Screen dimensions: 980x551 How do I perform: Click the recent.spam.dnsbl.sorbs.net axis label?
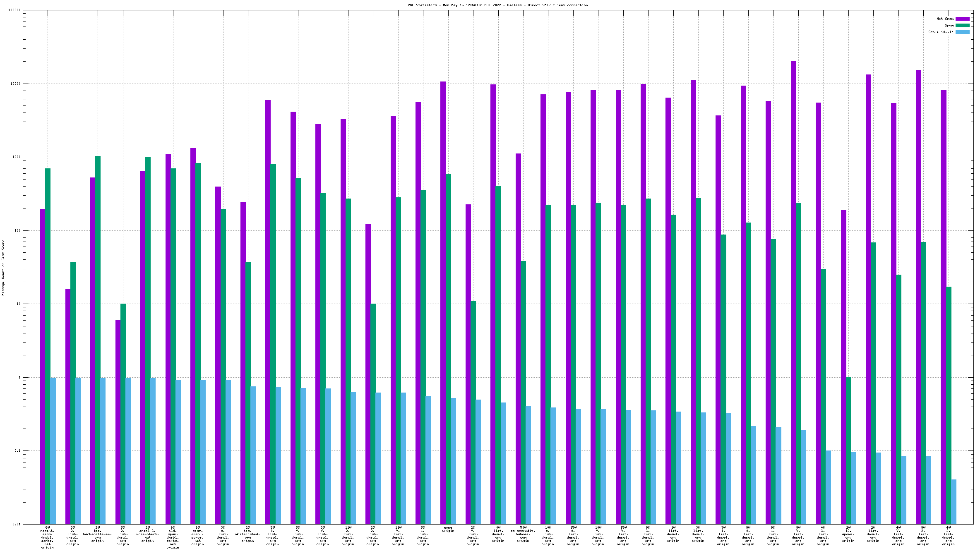47,537
